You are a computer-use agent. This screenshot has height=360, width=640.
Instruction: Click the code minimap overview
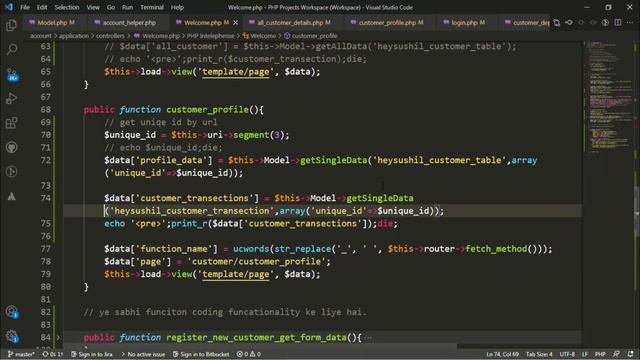coord(608,98)
